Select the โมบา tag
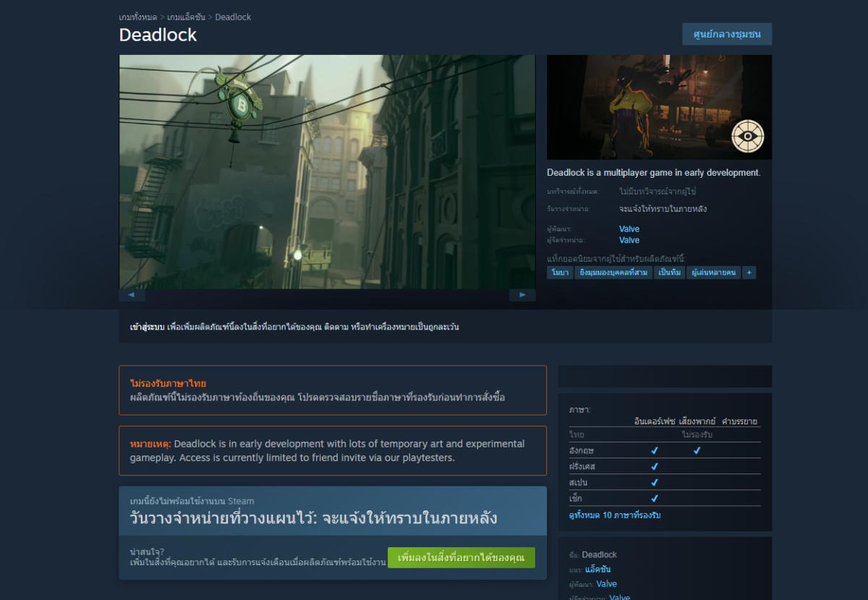The image size is (868, 600). click(560, 273)
